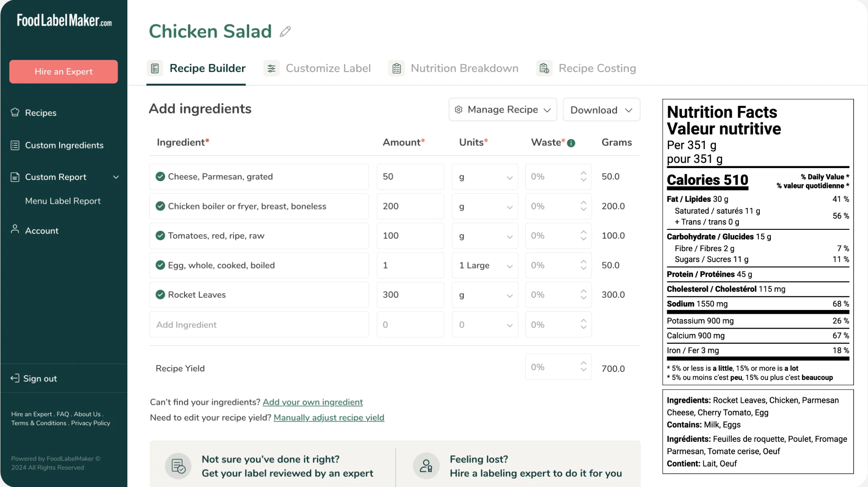Screen dimensions: 868x487
Task: Click the Add Ingredient input field
Action: (x=259, y=324)
